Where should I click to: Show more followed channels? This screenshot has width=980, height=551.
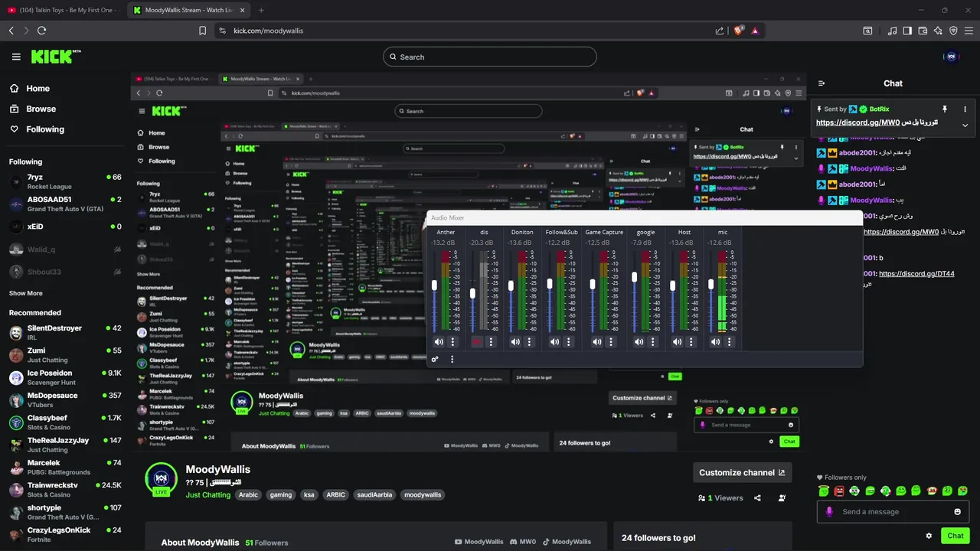pos(26,293)
